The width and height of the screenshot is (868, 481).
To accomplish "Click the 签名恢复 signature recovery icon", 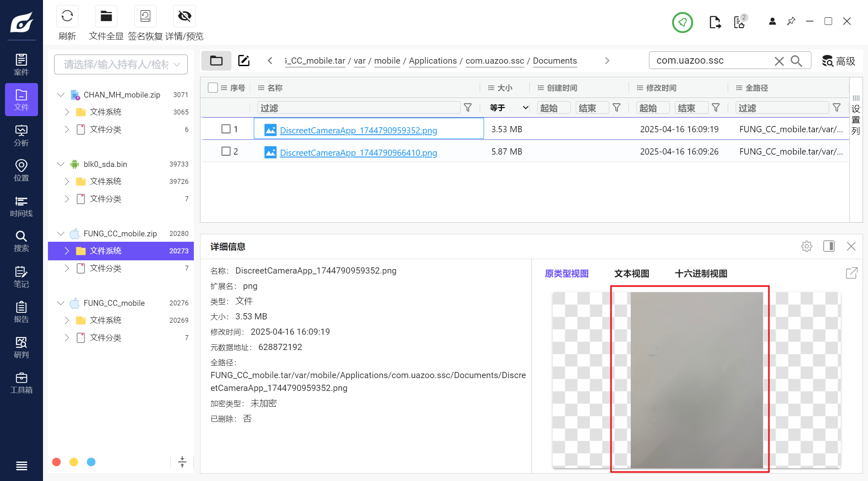I will coord(145,17).
